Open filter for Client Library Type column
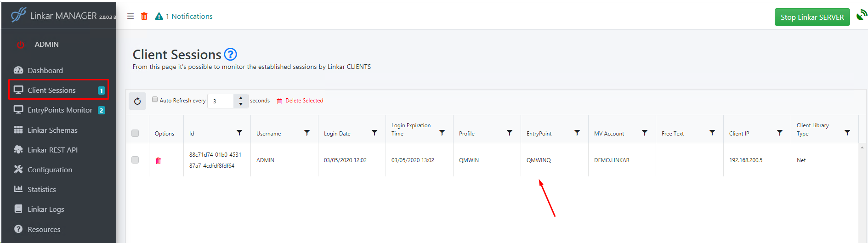 847,133
